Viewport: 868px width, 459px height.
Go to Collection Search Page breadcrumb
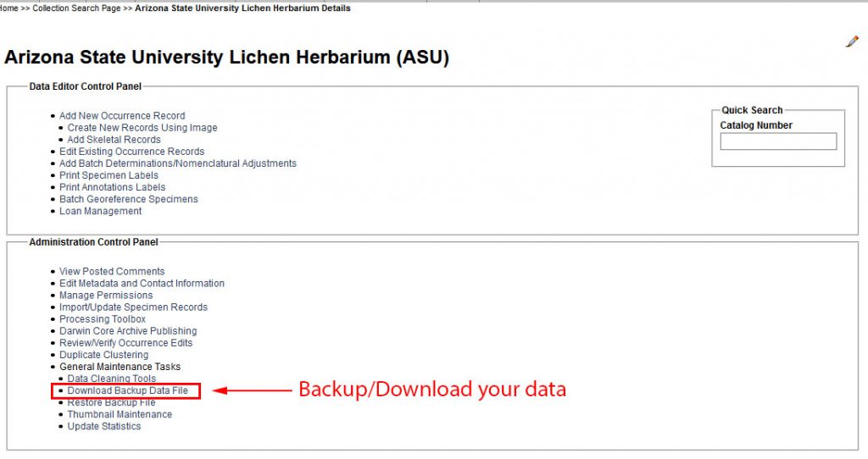point(76,8)
